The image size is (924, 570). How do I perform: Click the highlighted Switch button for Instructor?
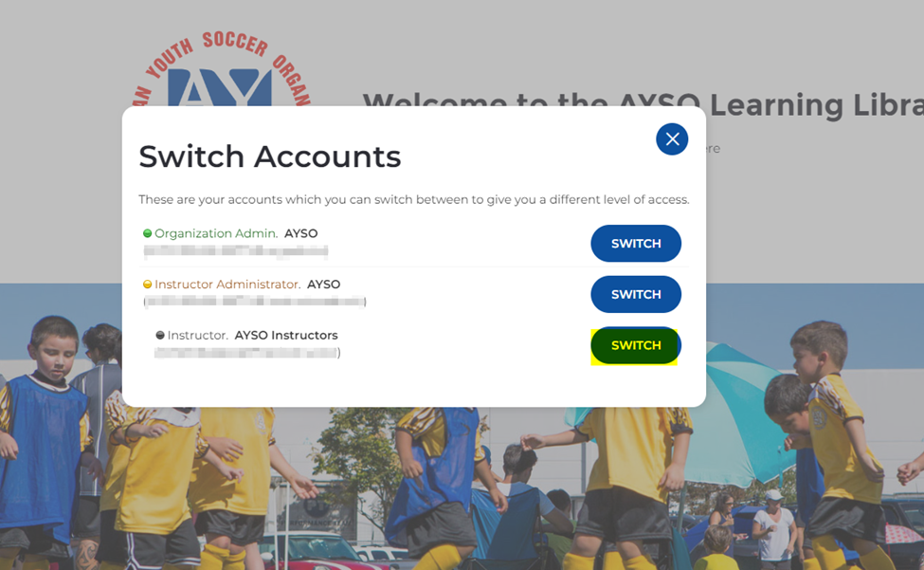coord(636,345)
